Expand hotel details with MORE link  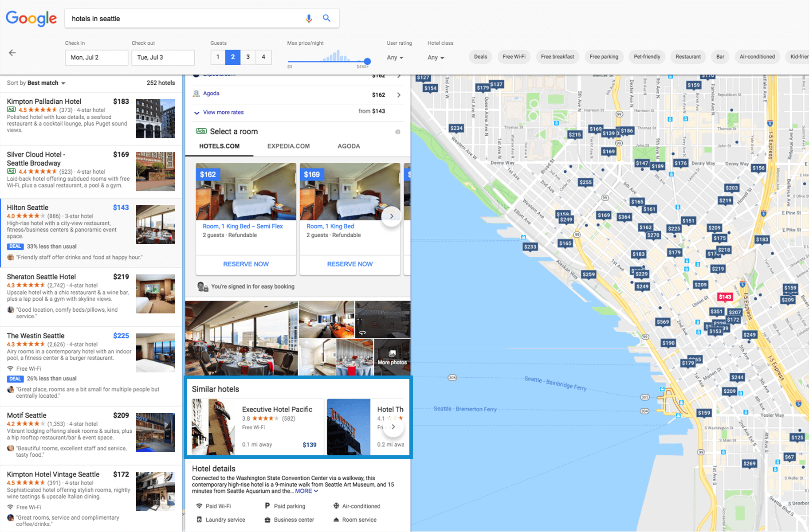[x=306, y=491]
